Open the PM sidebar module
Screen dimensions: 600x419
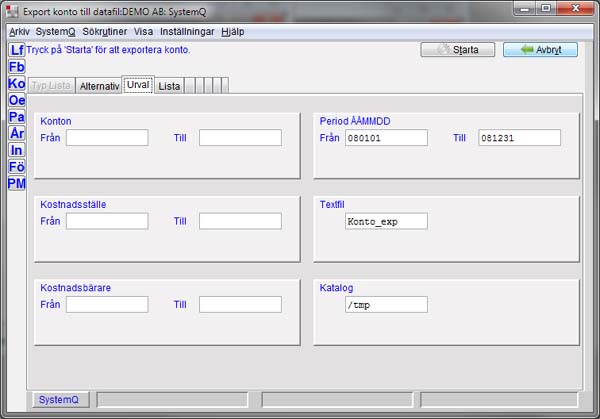(16, 183)
